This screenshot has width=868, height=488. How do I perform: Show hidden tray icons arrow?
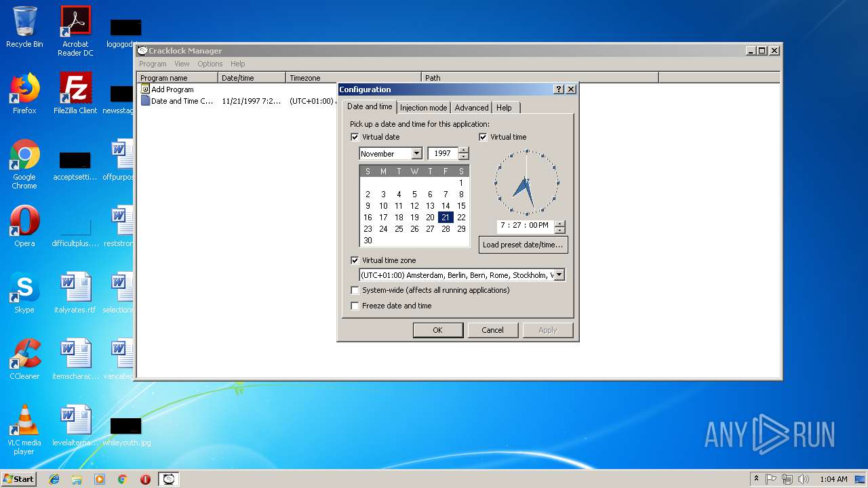coord(756,479)
